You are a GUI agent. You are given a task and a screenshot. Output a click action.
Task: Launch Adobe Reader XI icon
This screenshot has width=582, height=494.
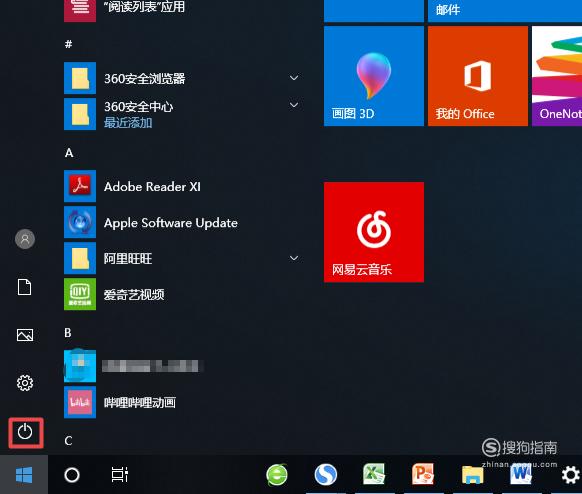click(80, 186)
